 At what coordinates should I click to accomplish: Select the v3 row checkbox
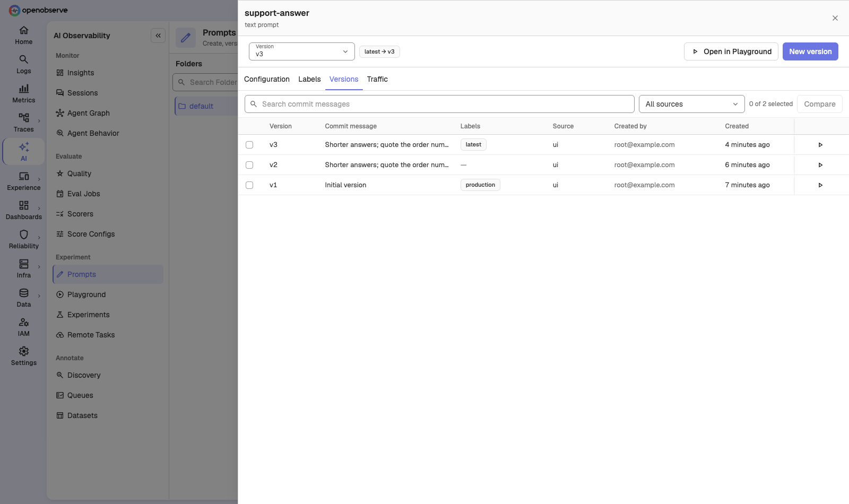(x=249, y=145)
